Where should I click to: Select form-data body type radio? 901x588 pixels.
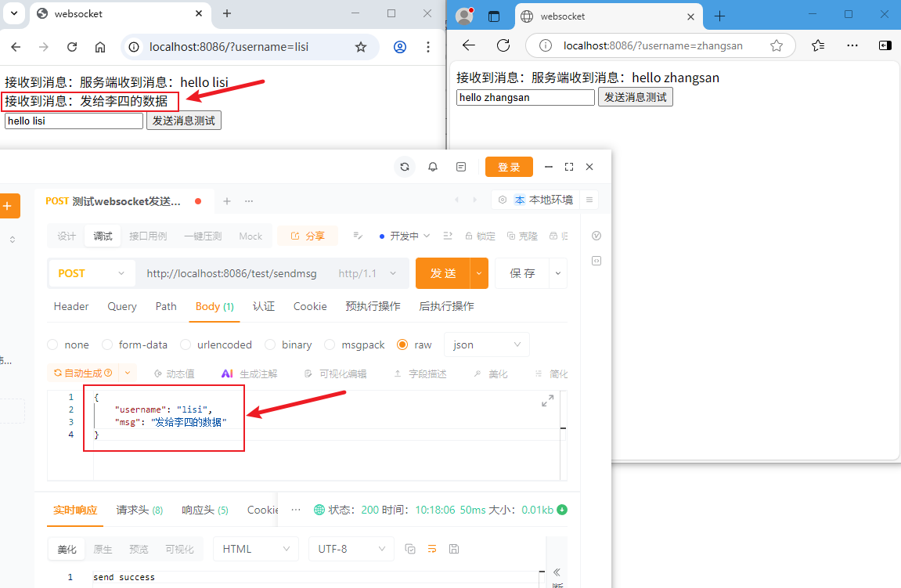107,345
